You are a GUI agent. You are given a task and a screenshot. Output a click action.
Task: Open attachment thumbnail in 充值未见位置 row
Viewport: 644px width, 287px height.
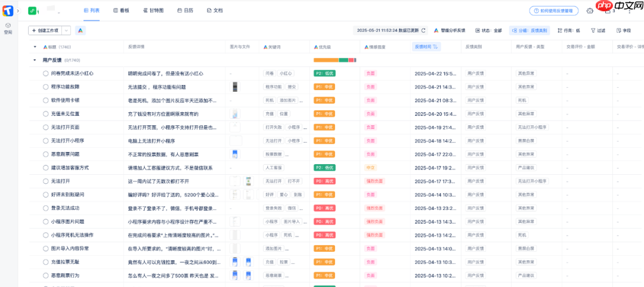pos(236,114)
